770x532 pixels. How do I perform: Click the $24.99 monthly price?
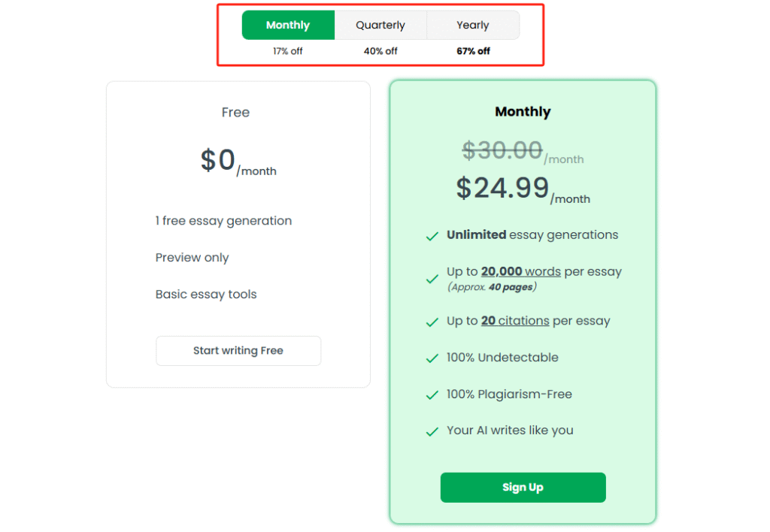pos(502,188)
